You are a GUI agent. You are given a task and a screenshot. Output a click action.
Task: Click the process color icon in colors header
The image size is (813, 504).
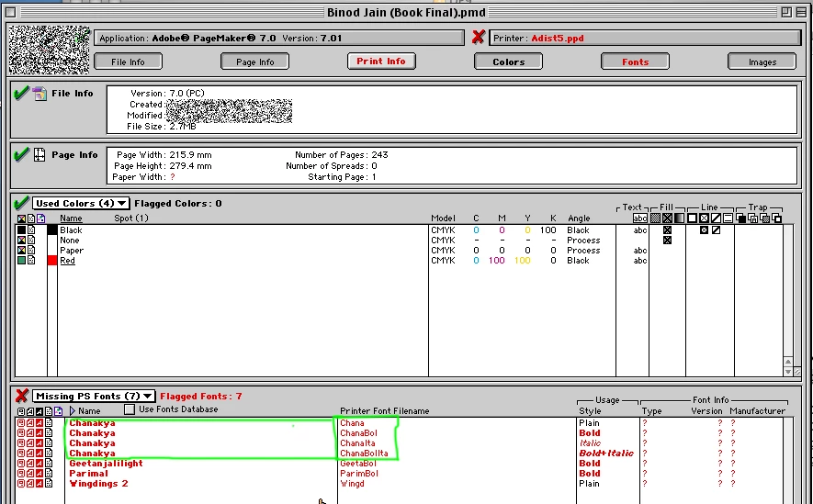21,218
